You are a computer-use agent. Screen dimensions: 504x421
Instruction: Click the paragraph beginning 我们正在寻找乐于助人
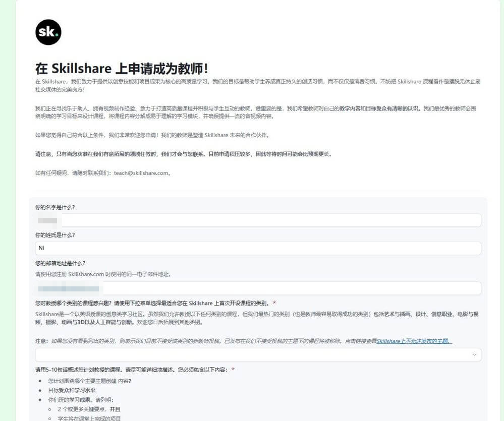(x=256, y=112)
